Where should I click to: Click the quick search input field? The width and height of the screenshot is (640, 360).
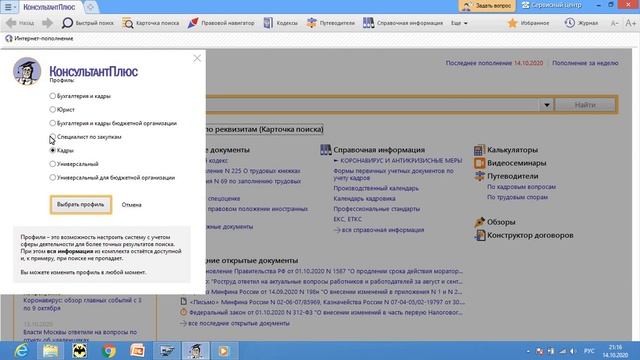coord(373,105)
